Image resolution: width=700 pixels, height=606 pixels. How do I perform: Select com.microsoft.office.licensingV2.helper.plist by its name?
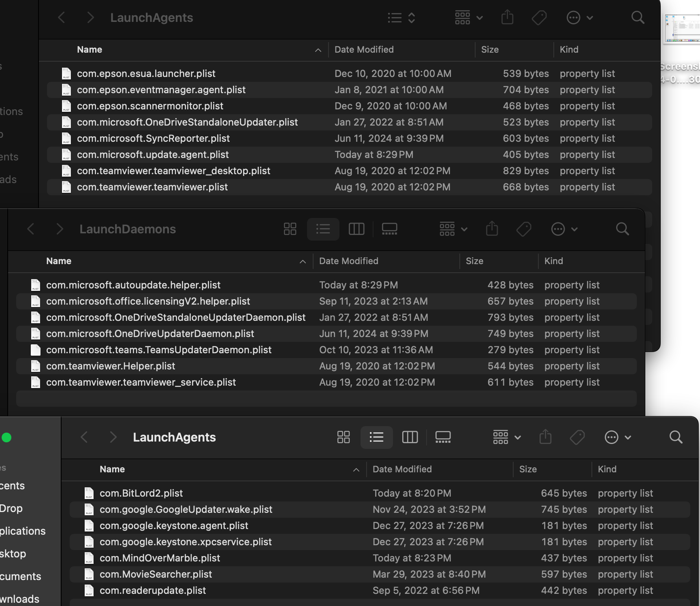148,301
